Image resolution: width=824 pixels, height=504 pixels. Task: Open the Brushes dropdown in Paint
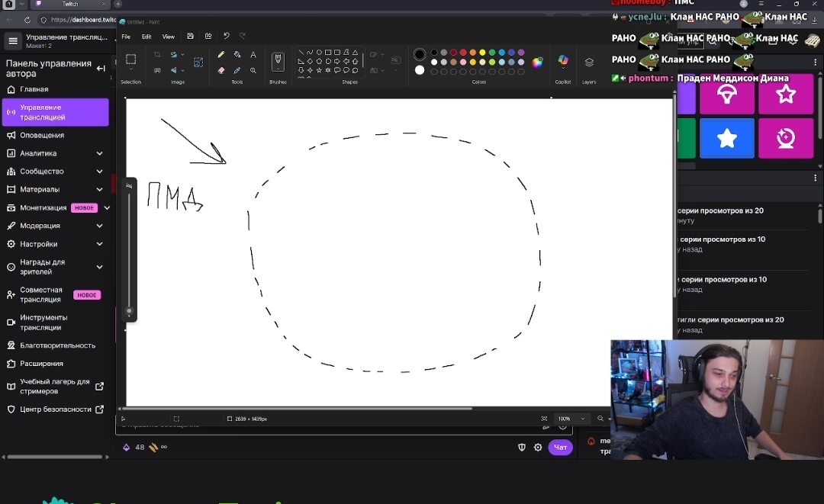tap(278, 63)
